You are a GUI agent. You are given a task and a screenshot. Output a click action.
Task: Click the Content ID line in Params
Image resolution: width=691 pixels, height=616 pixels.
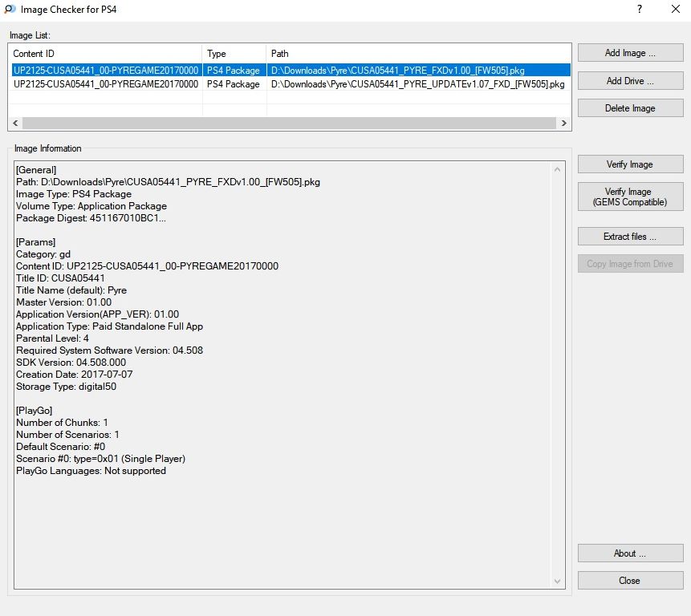pyautogui.click(x=147, y=266)
